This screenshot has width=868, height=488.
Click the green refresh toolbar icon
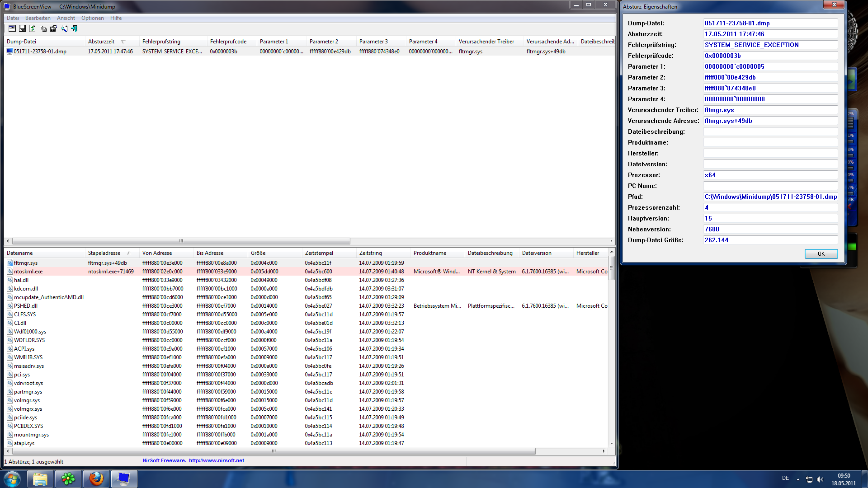click(33, 28)
